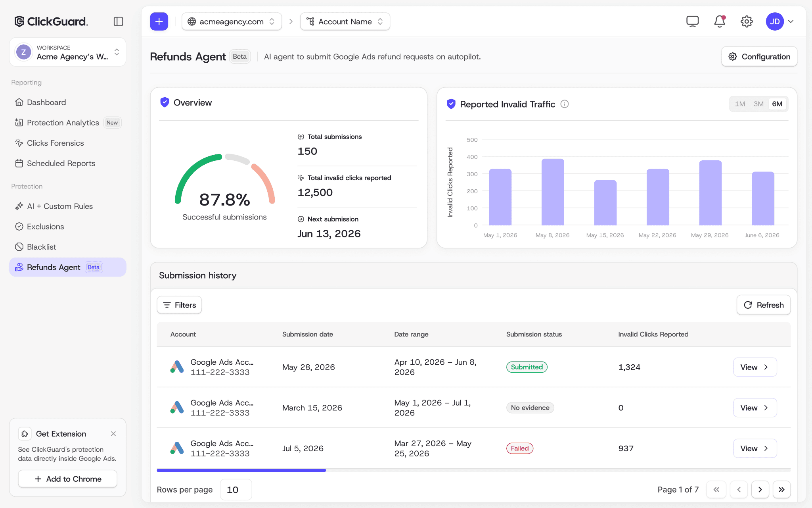Screen dimensions: 812x508
Task: Expand the Acme Agency workspace switcher
Action: pos(68,52)
